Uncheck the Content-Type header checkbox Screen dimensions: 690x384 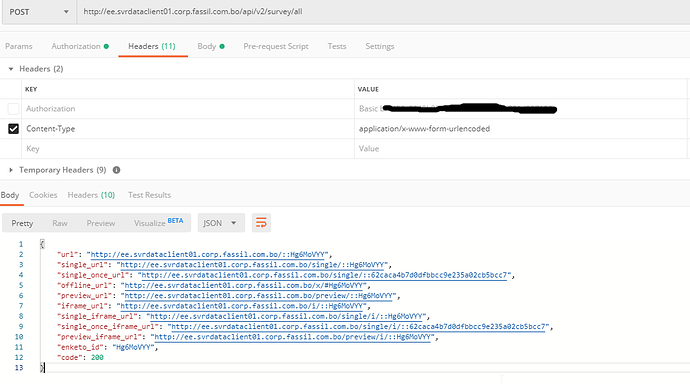pos(14,129)
